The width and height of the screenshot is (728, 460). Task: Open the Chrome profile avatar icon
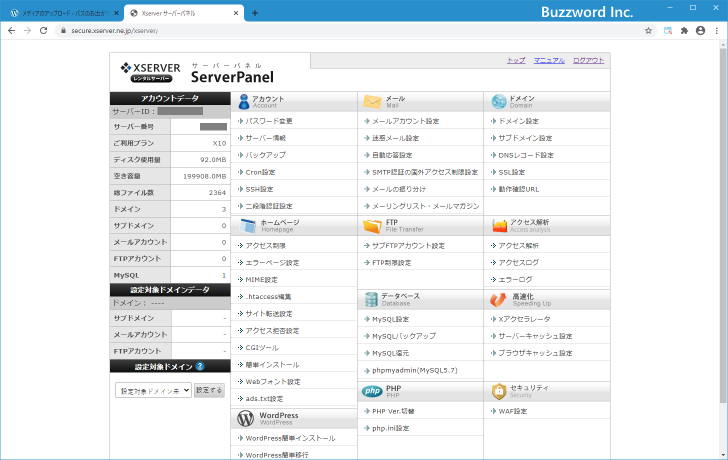click(701, 31)
